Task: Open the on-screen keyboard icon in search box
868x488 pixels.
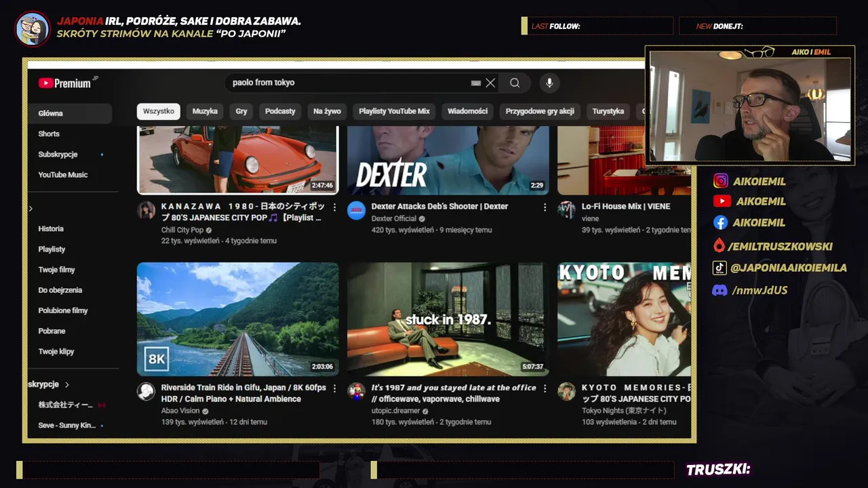Action: pyautogui.click(x=475, y=83)
